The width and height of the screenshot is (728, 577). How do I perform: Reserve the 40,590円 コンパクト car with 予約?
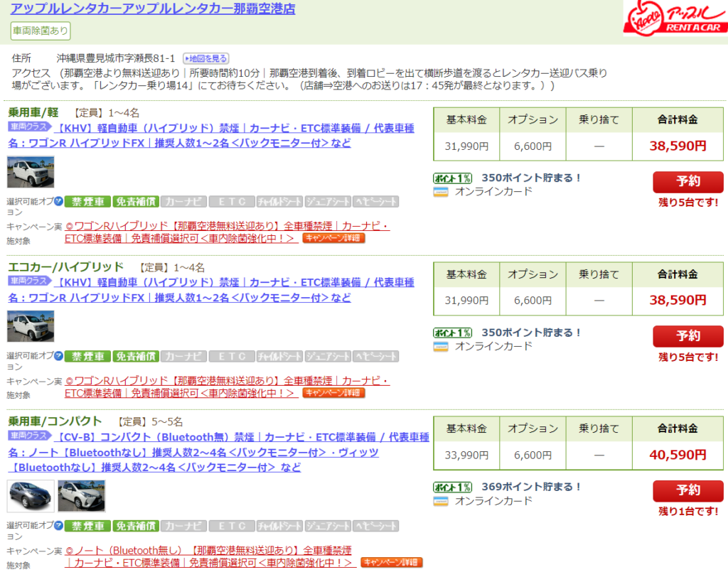[688, 490]
